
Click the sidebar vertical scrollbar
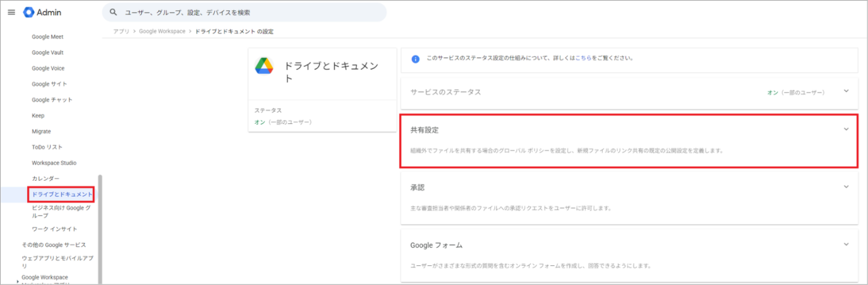(x=100, y=229)
